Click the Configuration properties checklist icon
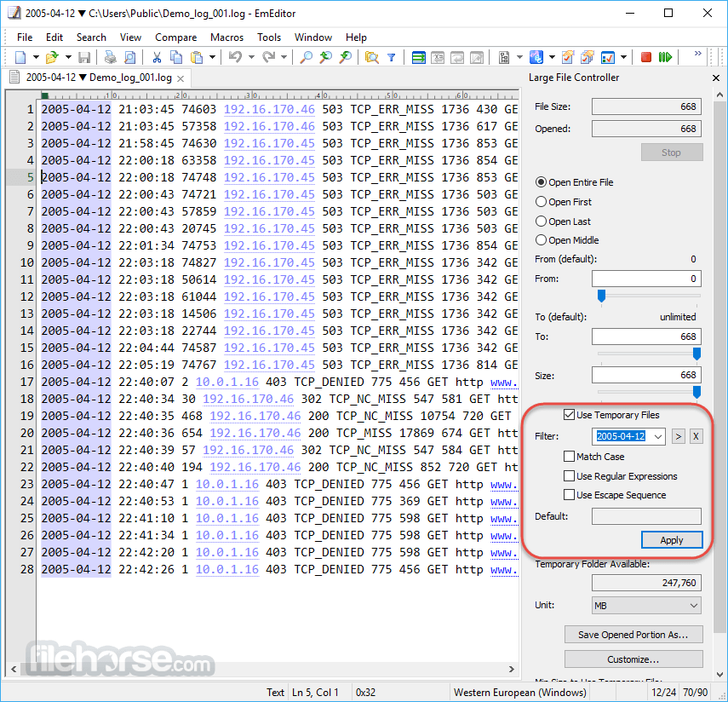 coord(608,57)
